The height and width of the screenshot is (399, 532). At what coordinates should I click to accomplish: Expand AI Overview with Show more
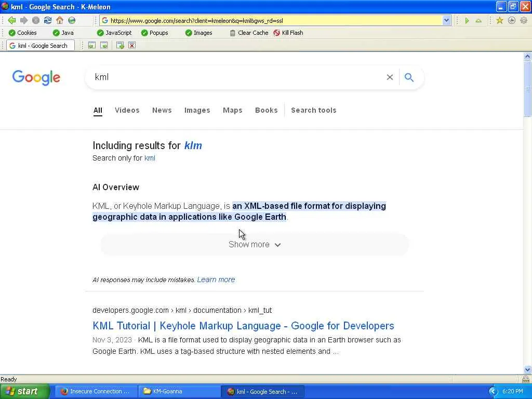(x=255, y=245)
